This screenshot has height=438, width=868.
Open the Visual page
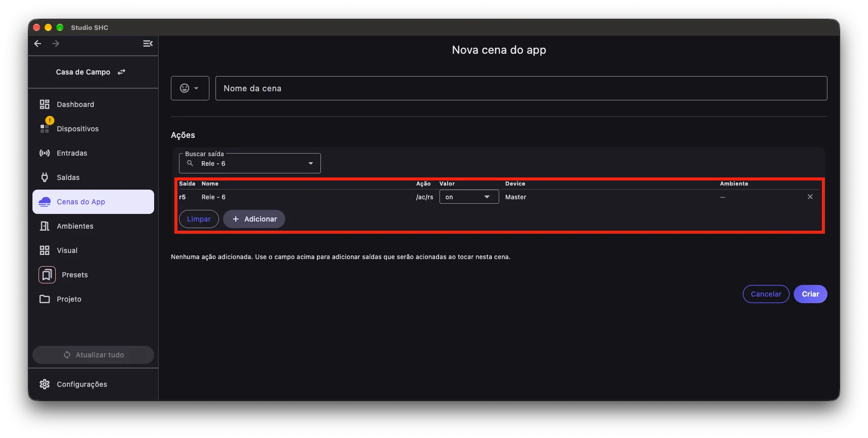93,250
